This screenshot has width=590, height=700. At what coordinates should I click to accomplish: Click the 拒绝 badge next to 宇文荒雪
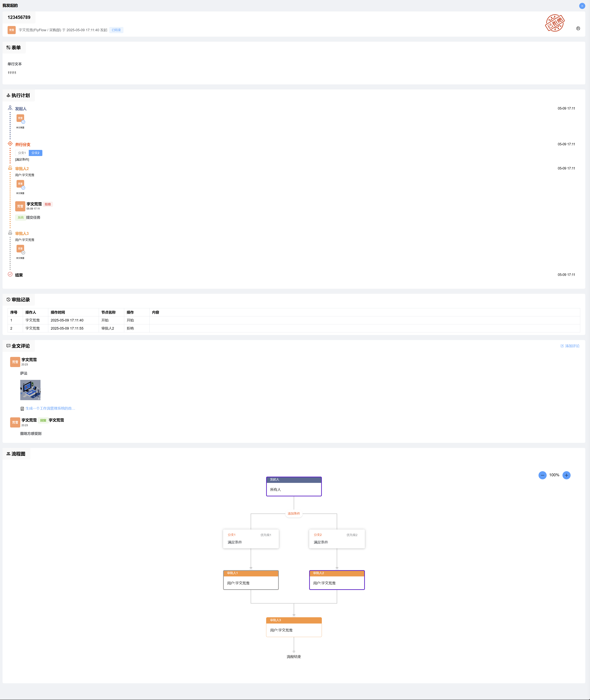click(47, 204)
